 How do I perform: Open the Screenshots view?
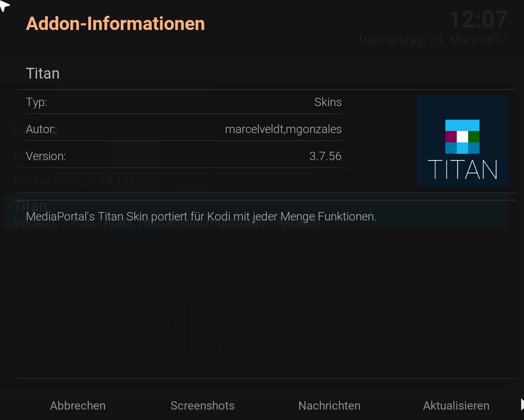click(x=203, y=405)
